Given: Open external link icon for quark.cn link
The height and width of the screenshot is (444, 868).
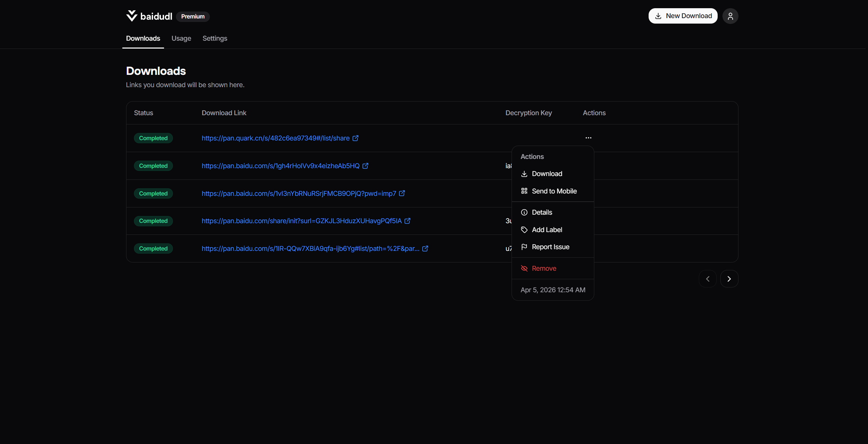Looking at the screenshot, I should point(355,138).
